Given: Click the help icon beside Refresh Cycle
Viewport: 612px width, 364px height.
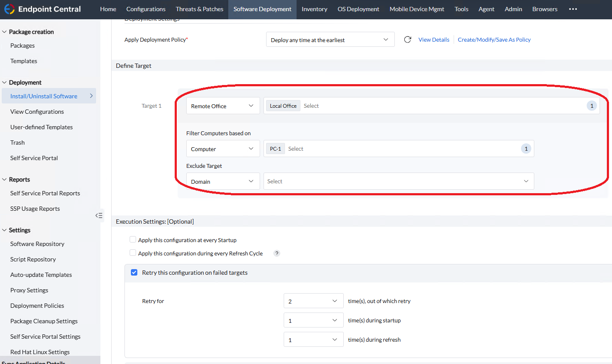Looking at the screenshot, I should 277,253.
